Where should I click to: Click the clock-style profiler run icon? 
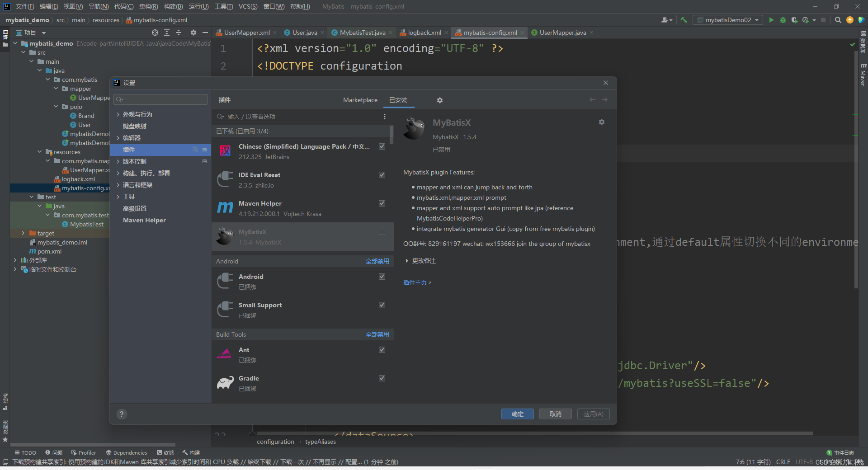(806, 20)
